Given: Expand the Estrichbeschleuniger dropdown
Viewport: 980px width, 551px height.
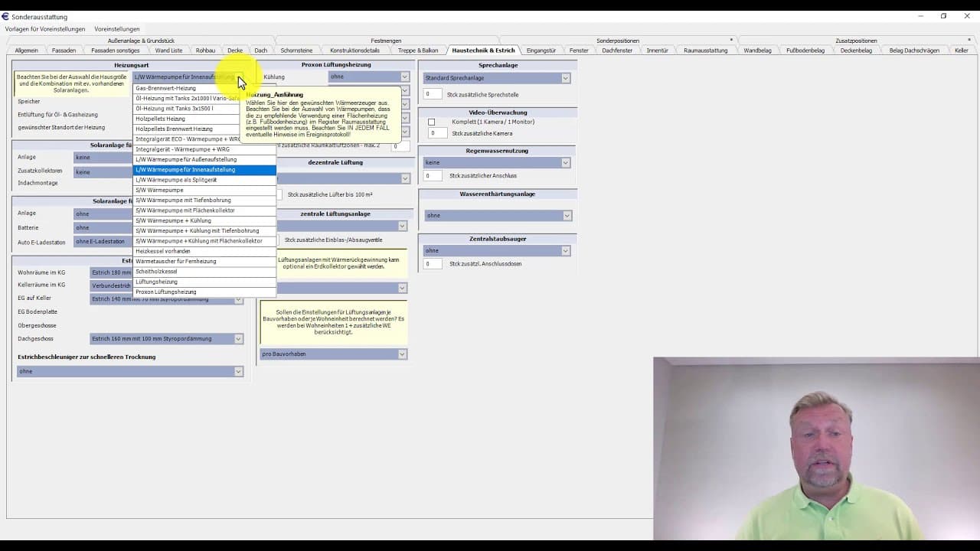Looking at the screenshot, I should point(238,372).
